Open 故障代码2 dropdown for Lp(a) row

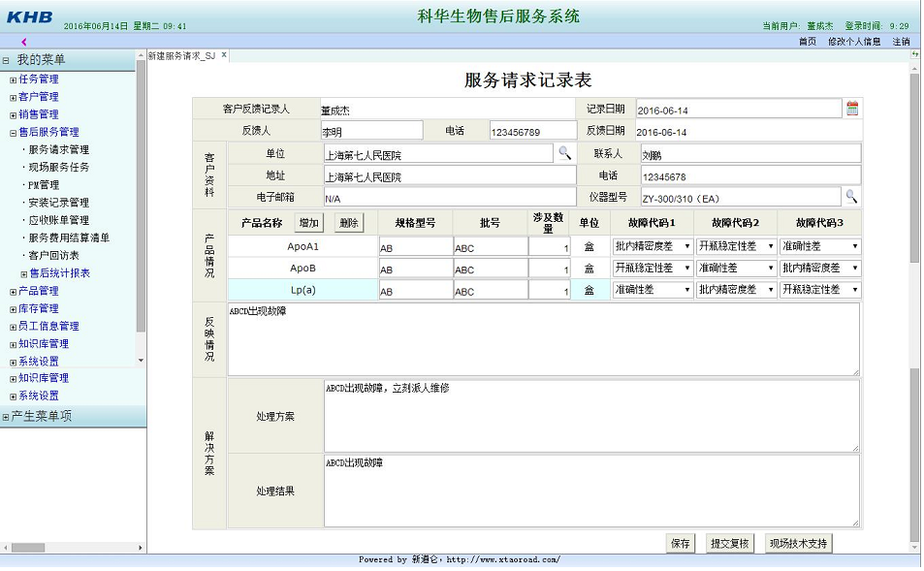pos(736,290)
